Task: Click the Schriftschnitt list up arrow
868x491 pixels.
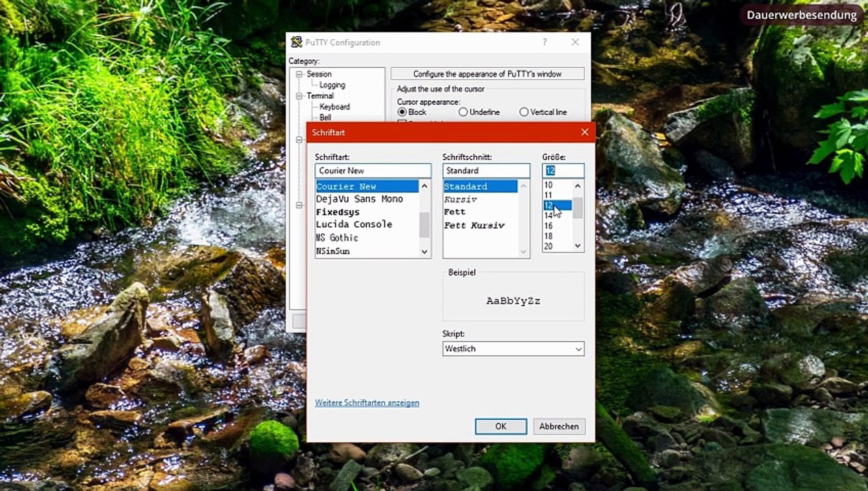Action: [x=524, y=186]
